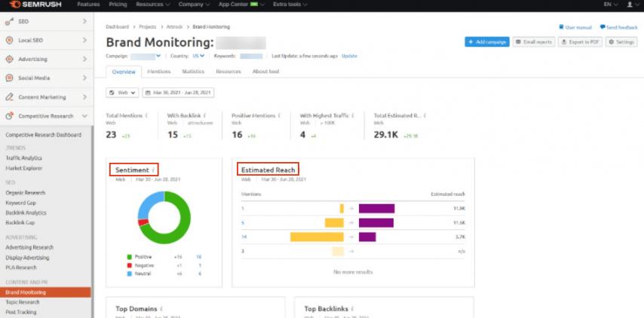Viewport: 644px width, 318px height.
Task: Click the Content Marketing pencil icon
Action: (x=9, y=97)
